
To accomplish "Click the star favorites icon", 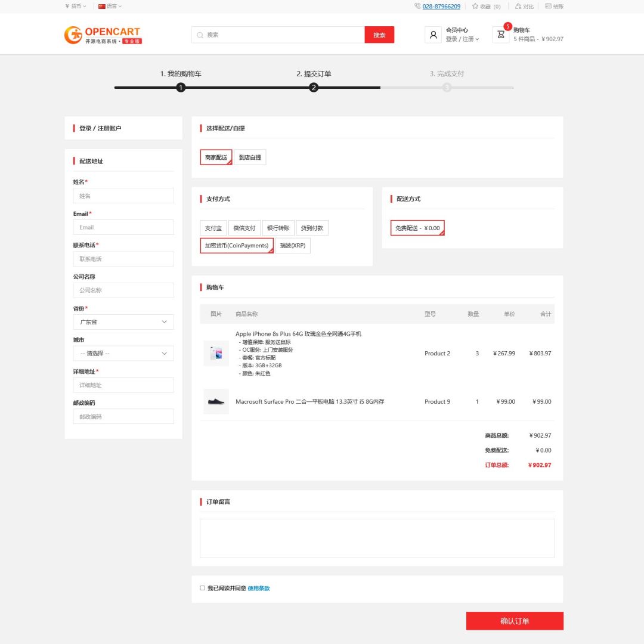I will click(475, 6).
